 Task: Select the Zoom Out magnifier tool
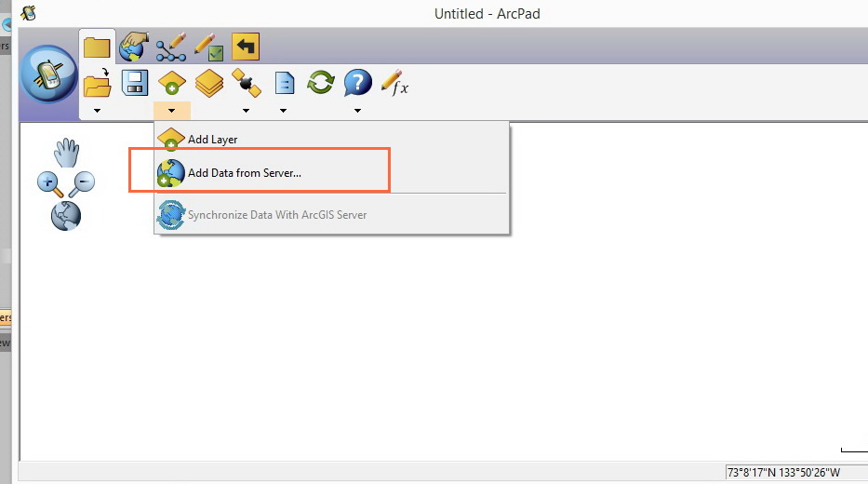click(82, 184)
